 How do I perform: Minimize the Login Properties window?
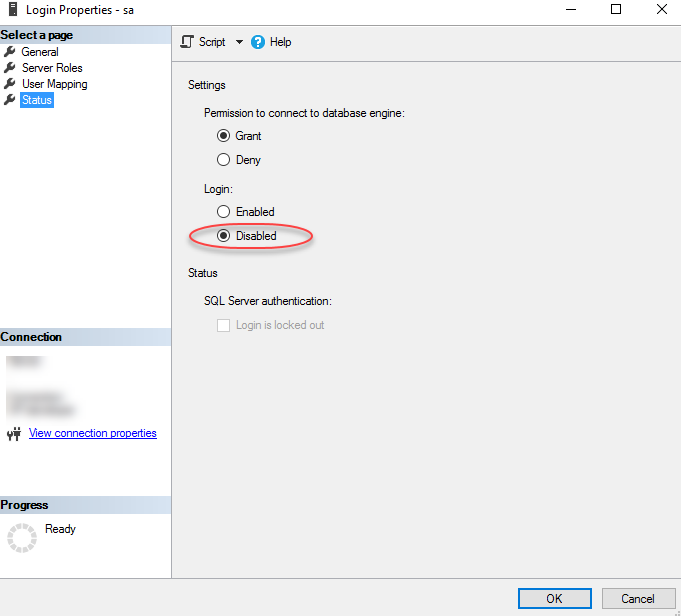571,10
